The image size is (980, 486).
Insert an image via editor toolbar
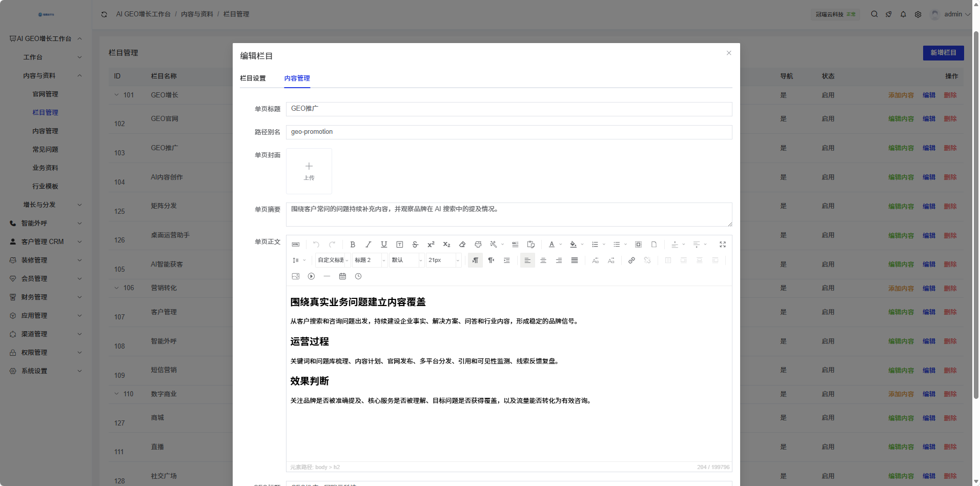296,276
